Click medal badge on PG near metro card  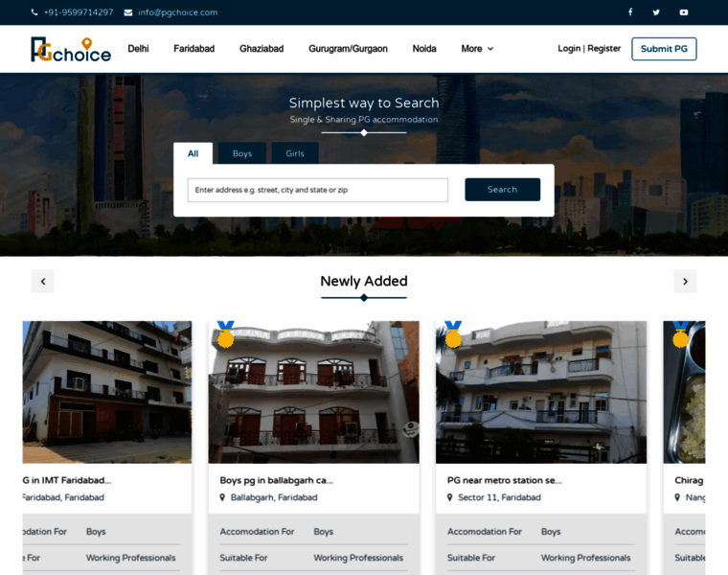[453, 334]
